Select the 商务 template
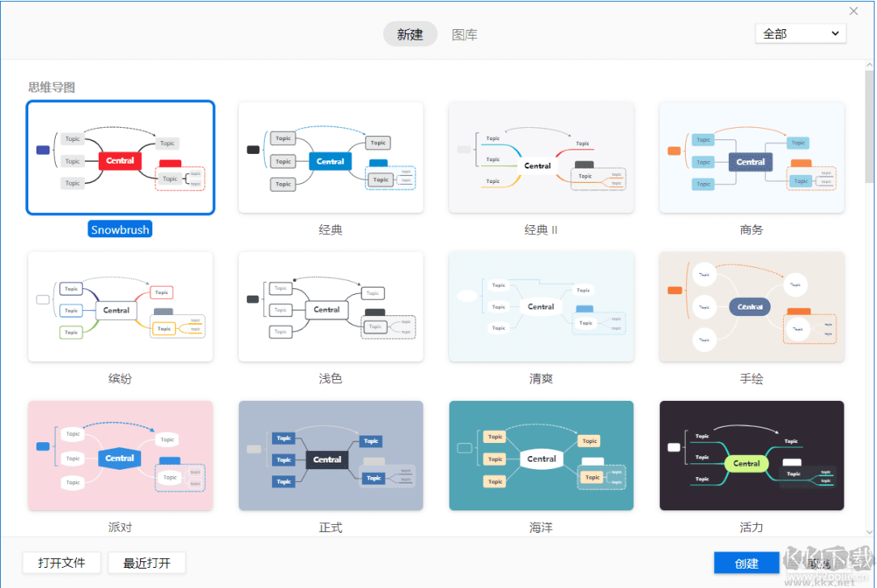The image size is (877, 588). [x=751, y=157]
